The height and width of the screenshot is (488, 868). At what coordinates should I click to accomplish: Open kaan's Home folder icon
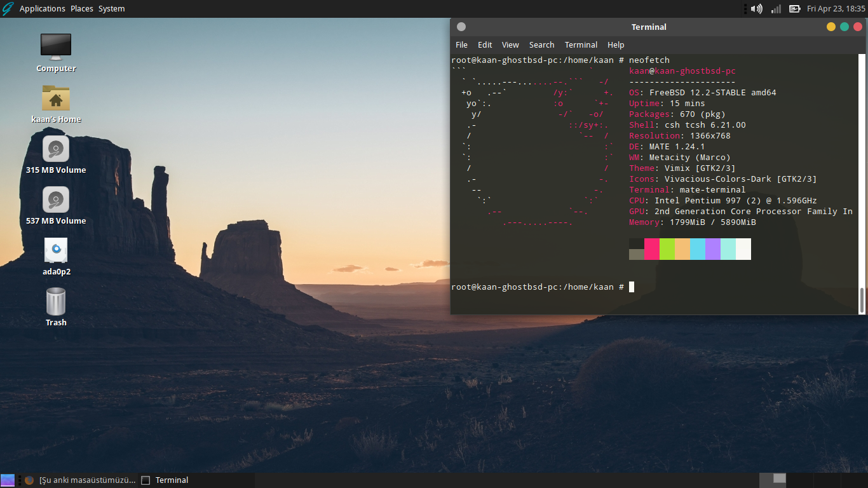[56, 98]
